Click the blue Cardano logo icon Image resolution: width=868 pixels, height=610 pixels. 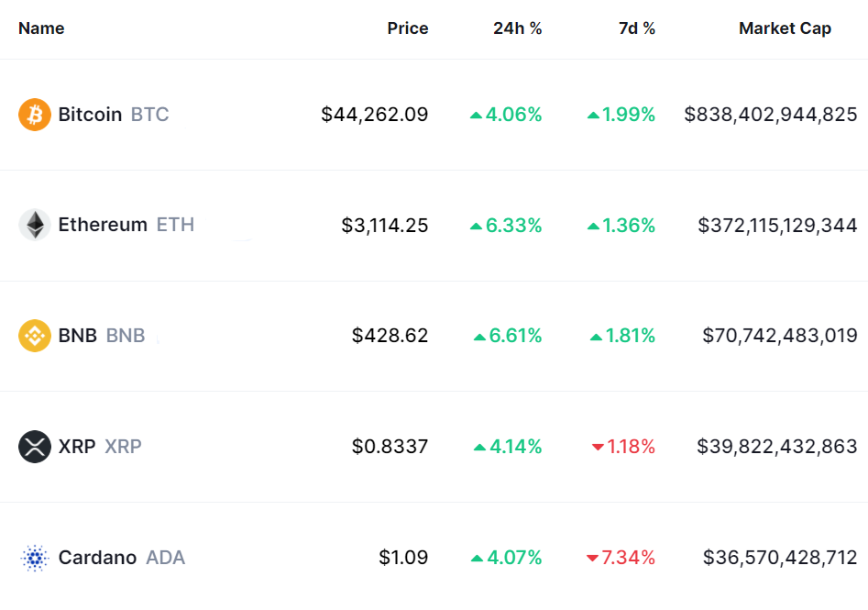35,558
